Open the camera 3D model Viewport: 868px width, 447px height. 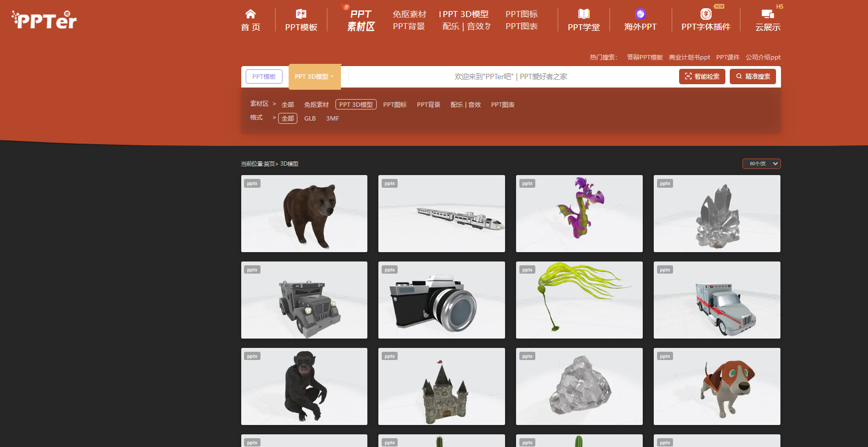[442, 300]
